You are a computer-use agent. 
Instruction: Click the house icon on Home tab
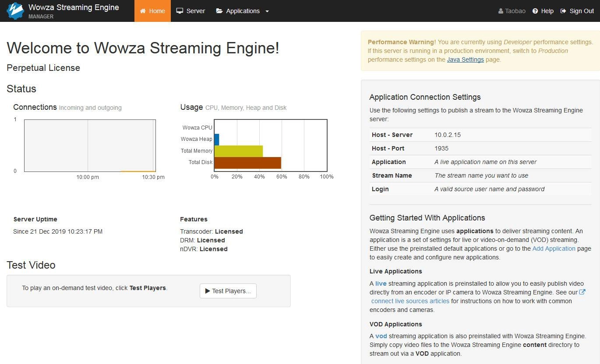click(143, 11)
